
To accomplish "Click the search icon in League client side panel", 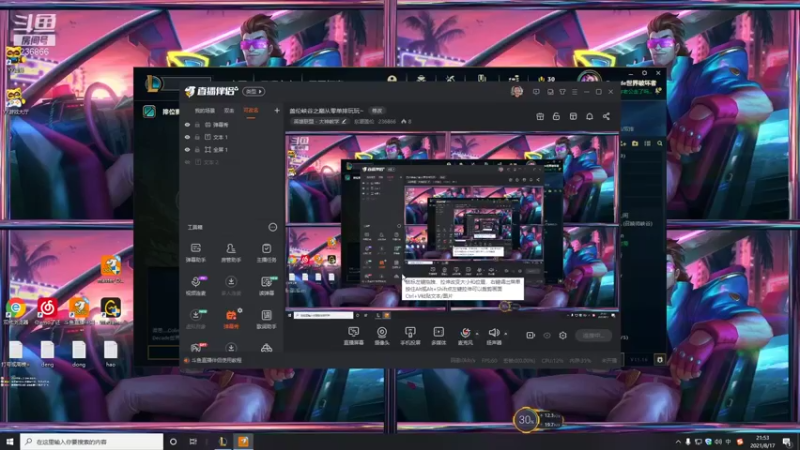I will click(660, 144).
